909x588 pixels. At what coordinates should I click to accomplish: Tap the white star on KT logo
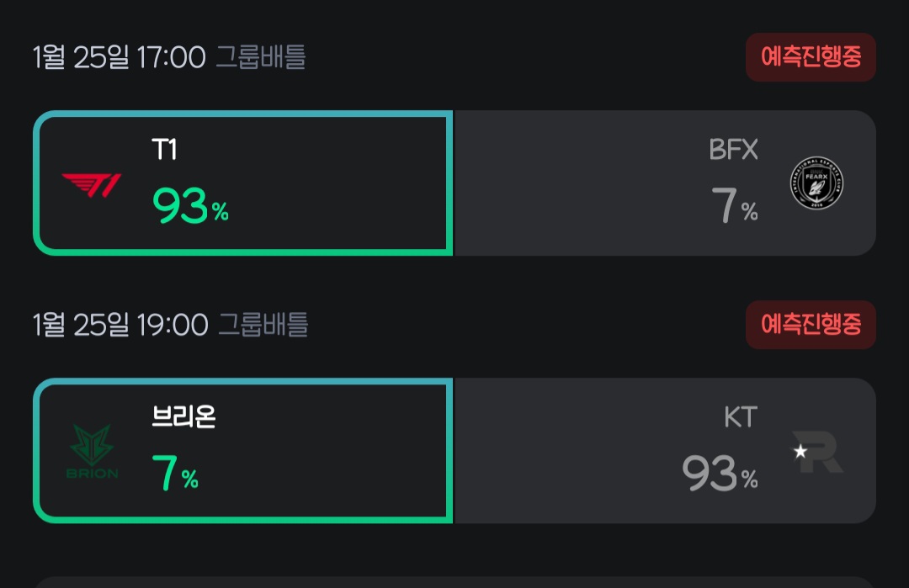coord(800,452)
